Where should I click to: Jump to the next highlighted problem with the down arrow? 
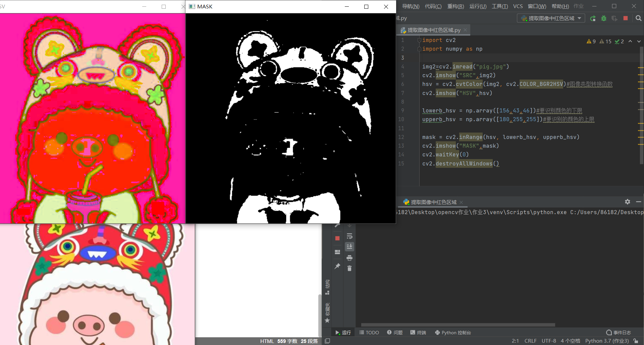point(639,41)
